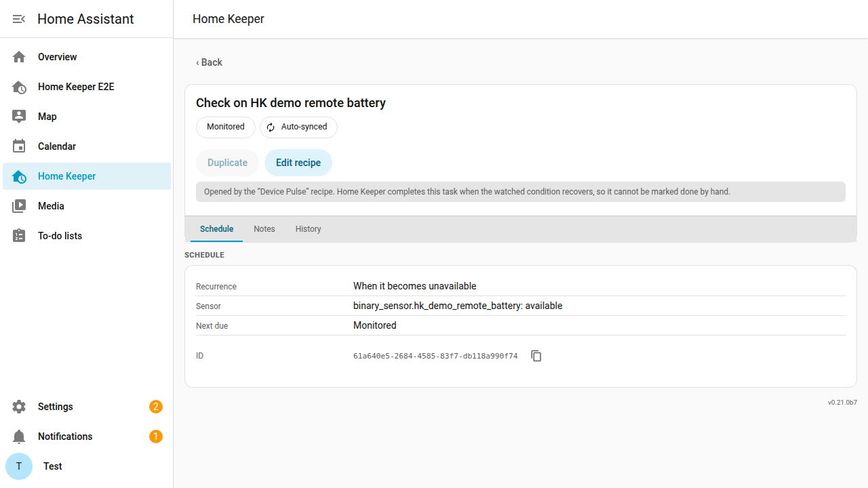
Task: Open Home Keeper E2E in sidebar
Action: tap(87, 87)
